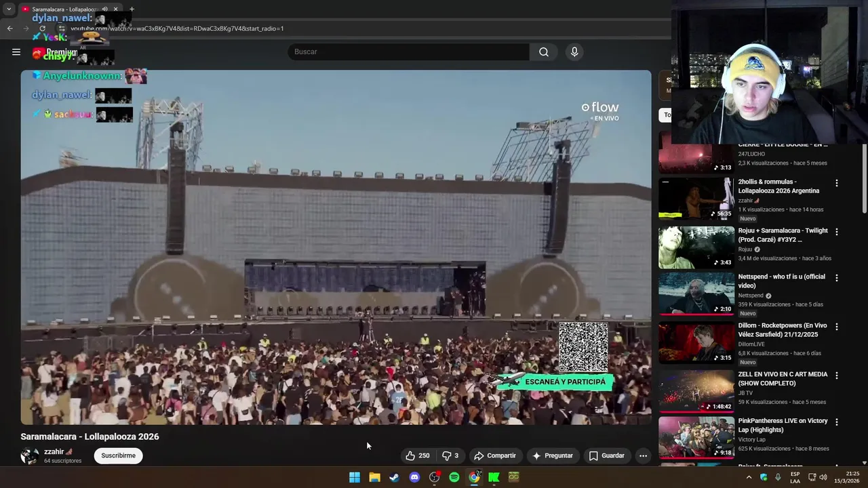Screen dimensions: 868x488
Task: Open PinkPantheress LIVE on Victory Lap thumbnail
Action: 696,438
